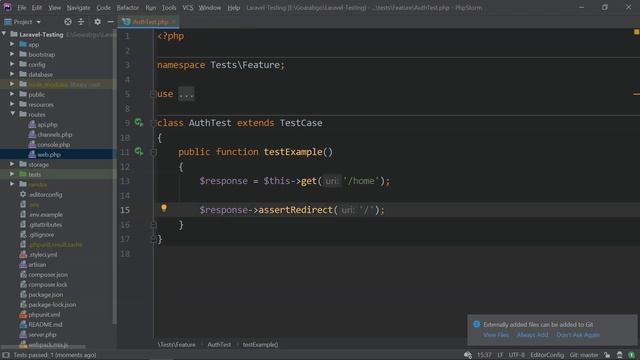
Task: Open the Help menu
Action: click(x=233, y=7)
